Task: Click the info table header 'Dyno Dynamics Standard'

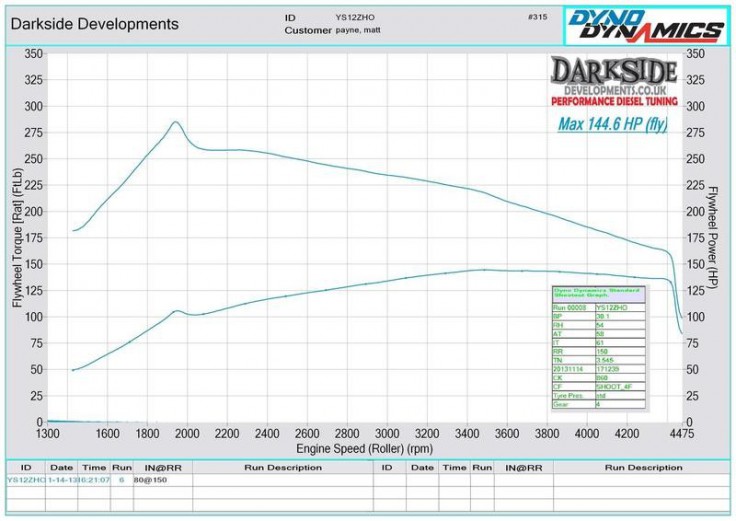Action: pyautogui.click(x=600, y=289)
